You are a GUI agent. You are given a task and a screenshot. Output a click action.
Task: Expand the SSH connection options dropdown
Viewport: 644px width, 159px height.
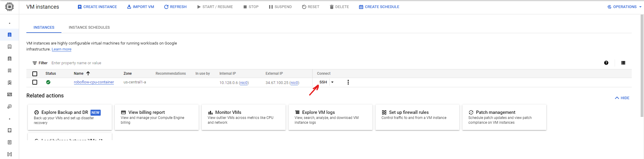[332, 82]
